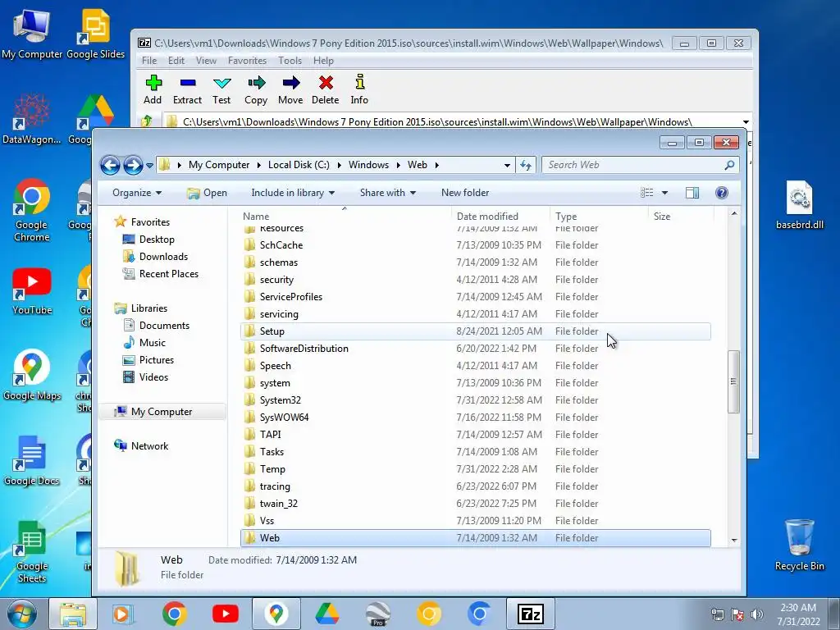840x630 pixels.
Task: Select the SysWOW64 folder
Action: pyautogui.click(x=476, y=418)
